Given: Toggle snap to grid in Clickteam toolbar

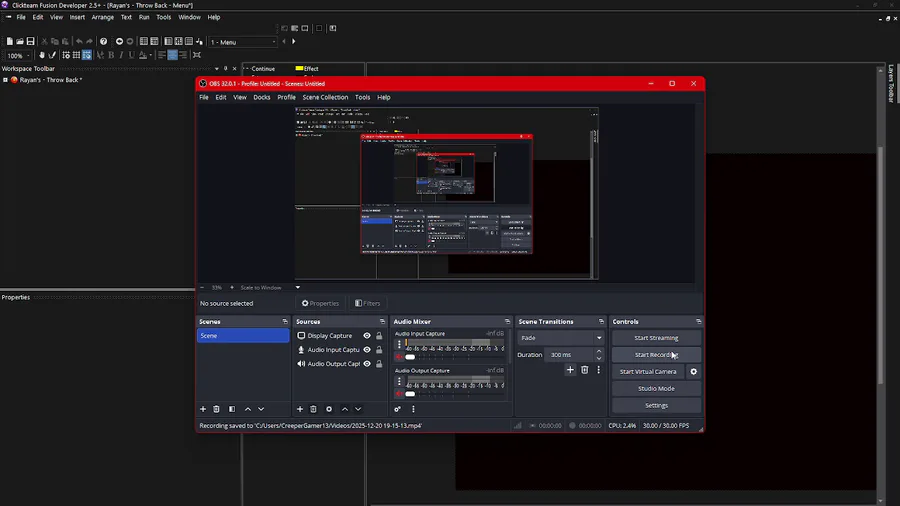Looking at the screenshot, I should (x=87, y=55).
